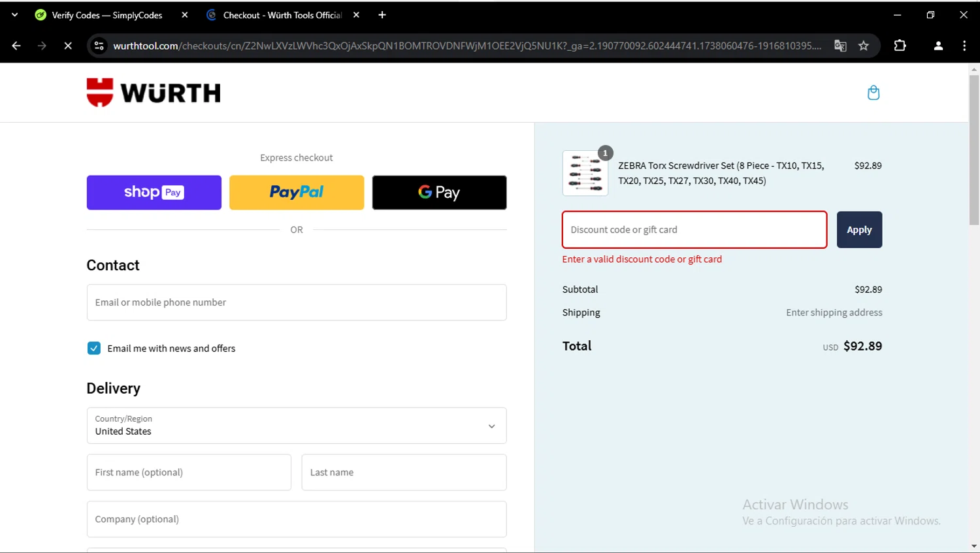This screenshot has width=980, height=553.
Task: Click the scrollbar up arrow
Action: click(x=974, y=69)
